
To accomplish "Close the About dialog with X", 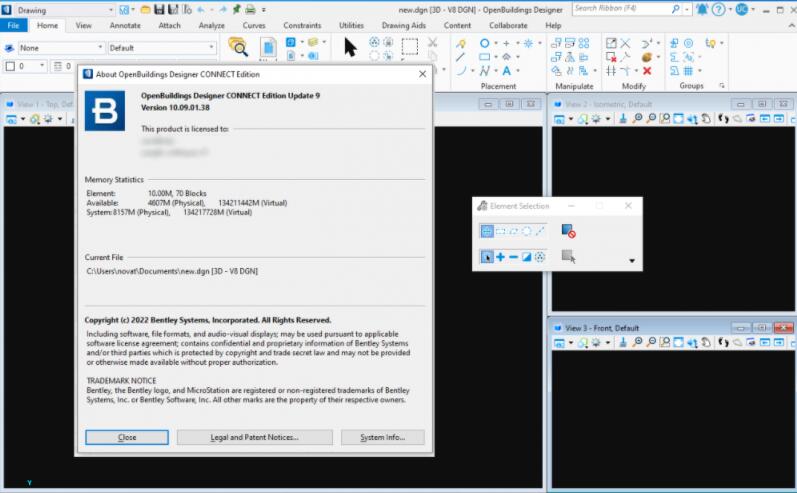I will point(422,74).
